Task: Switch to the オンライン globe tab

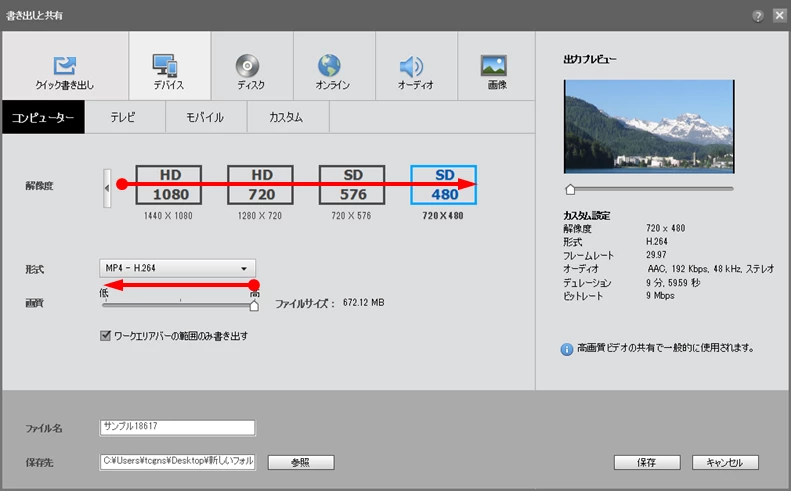Action: point(334,66)
